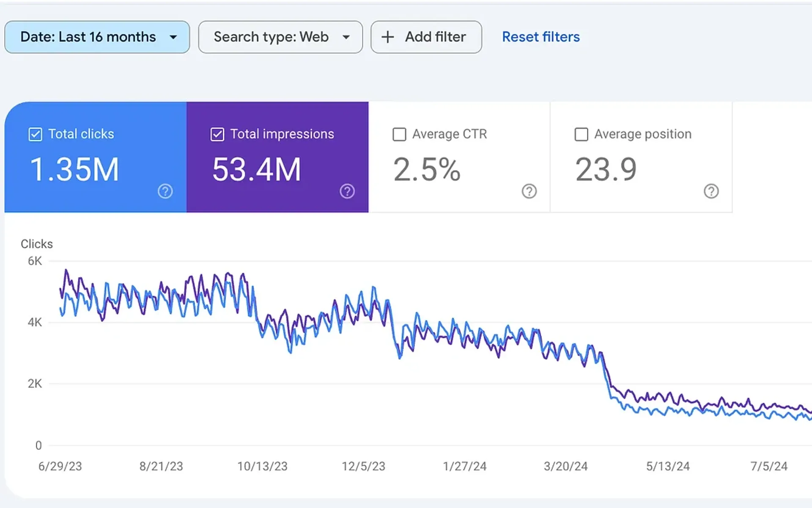Click the help icon beside Average CTR
Screen dimensions: 812x508
pyautogui.click(x=529, y=191)
